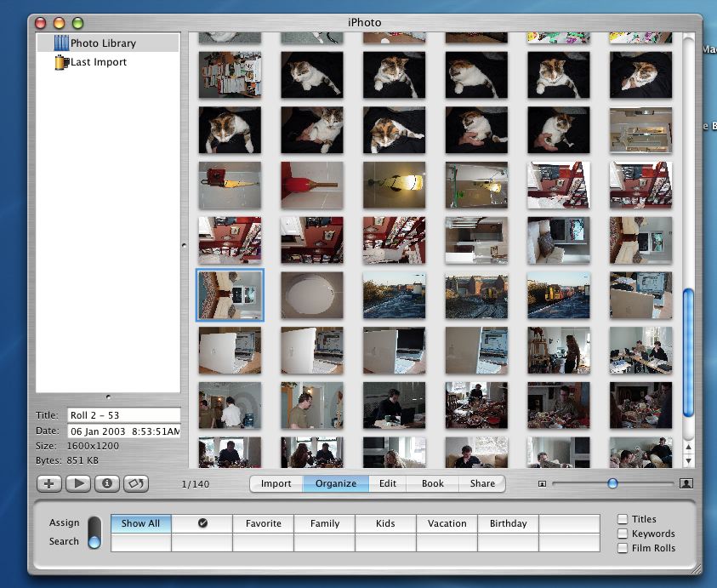Viewport: 717px width, 588px height.
Task: Switch to the Import mode tab
Action: 276,483
